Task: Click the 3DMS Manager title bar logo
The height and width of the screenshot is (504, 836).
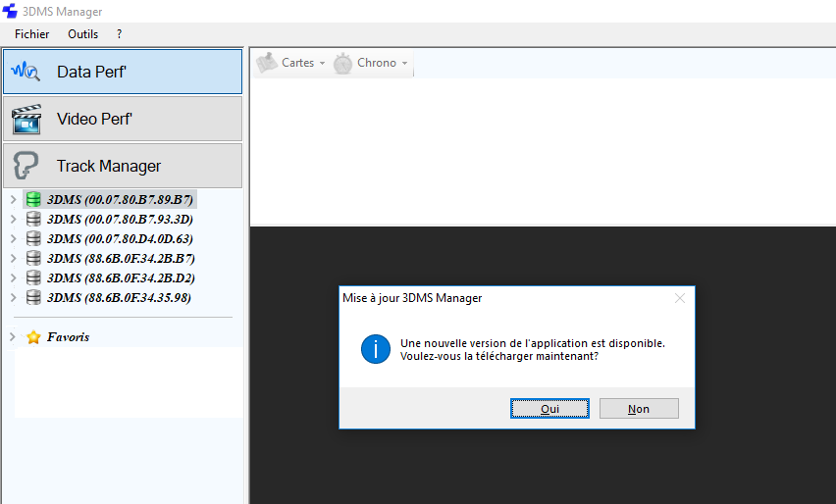Action: [x=10, y=11]
